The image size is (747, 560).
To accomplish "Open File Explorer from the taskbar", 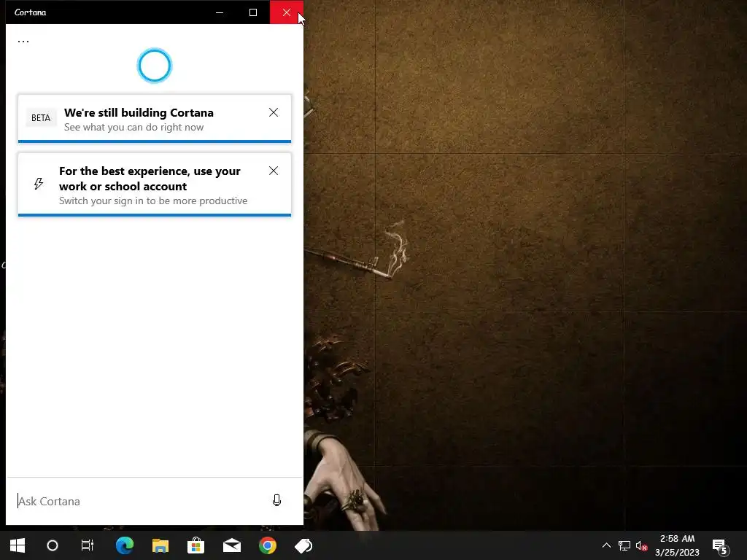I will 160,545.
